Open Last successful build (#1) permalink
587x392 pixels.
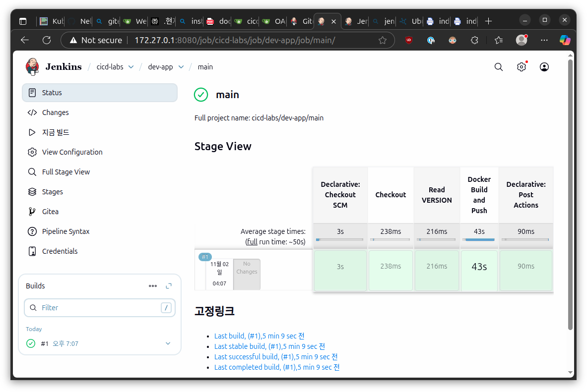pos(276,357)
